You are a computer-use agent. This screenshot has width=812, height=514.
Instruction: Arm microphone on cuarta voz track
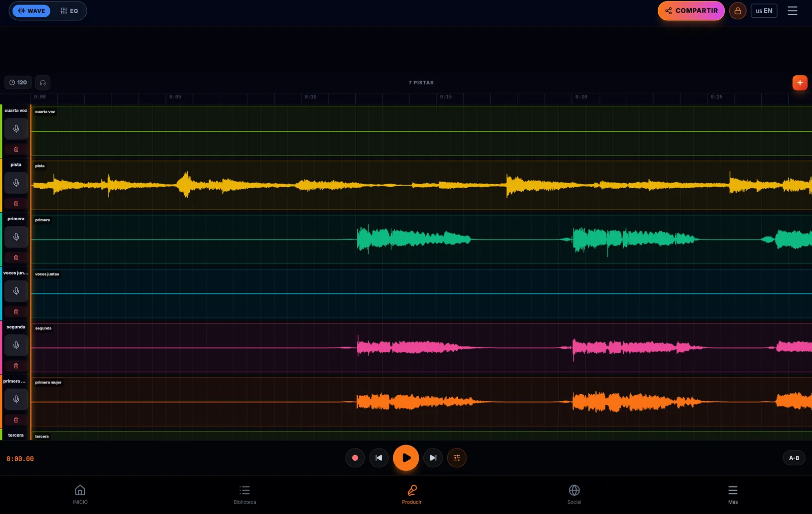click(16, 129)
